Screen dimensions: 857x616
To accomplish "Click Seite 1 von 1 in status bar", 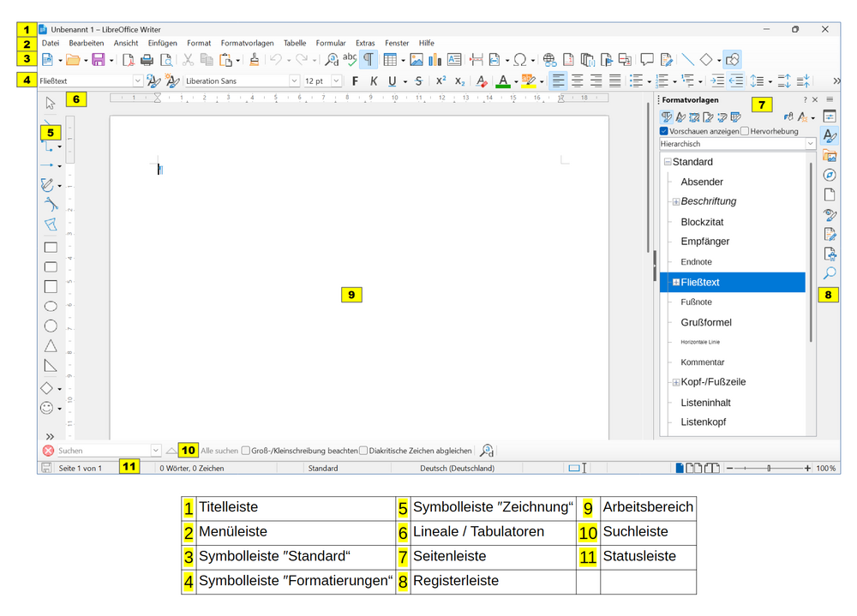I will (81, 469).
